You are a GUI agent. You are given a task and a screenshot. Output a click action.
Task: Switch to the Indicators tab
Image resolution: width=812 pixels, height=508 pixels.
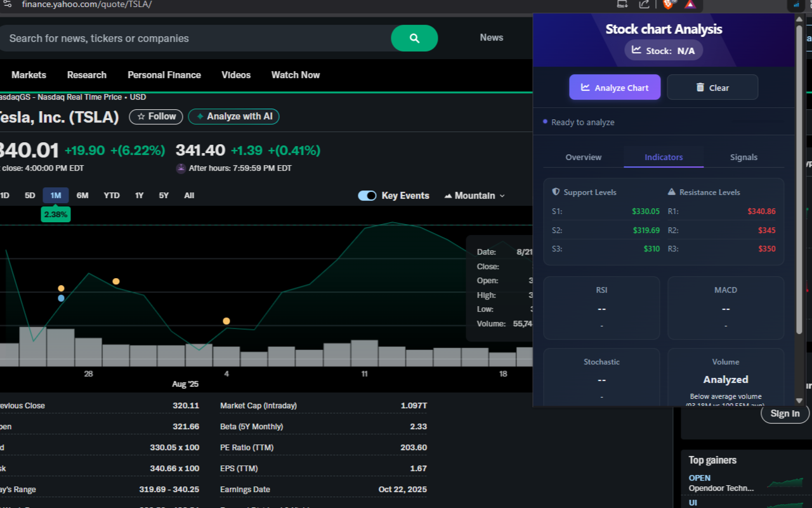point(664,157)
